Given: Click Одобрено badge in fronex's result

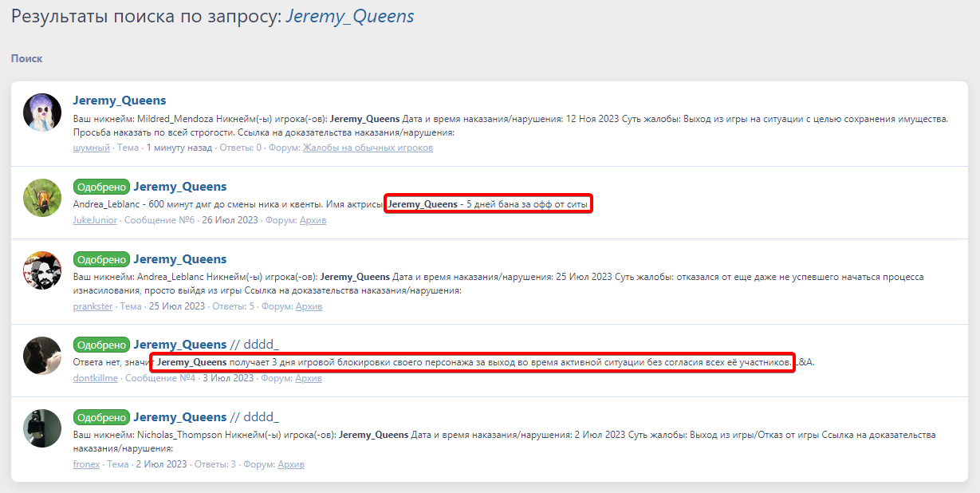Looking at the screenshot, I should (x=101, y=417).
